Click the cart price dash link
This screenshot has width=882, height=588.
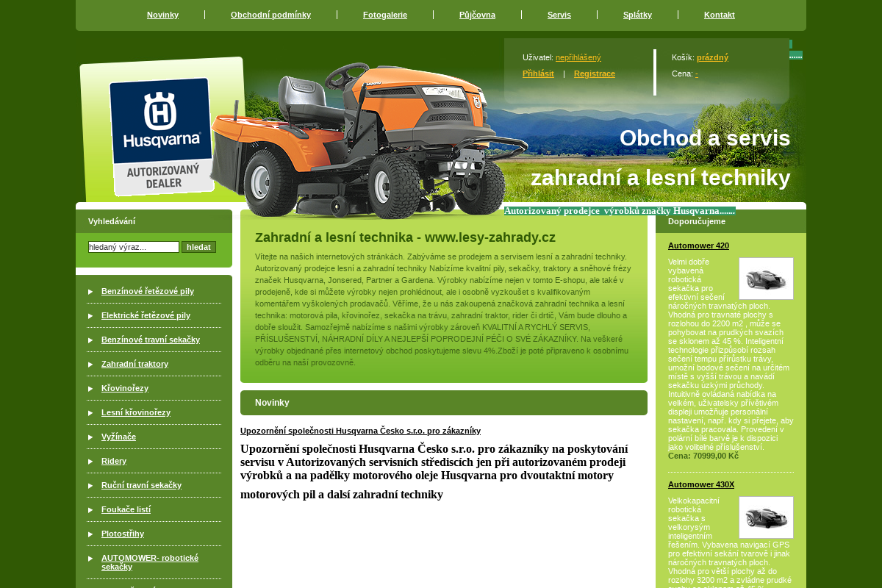pos(697,73)
